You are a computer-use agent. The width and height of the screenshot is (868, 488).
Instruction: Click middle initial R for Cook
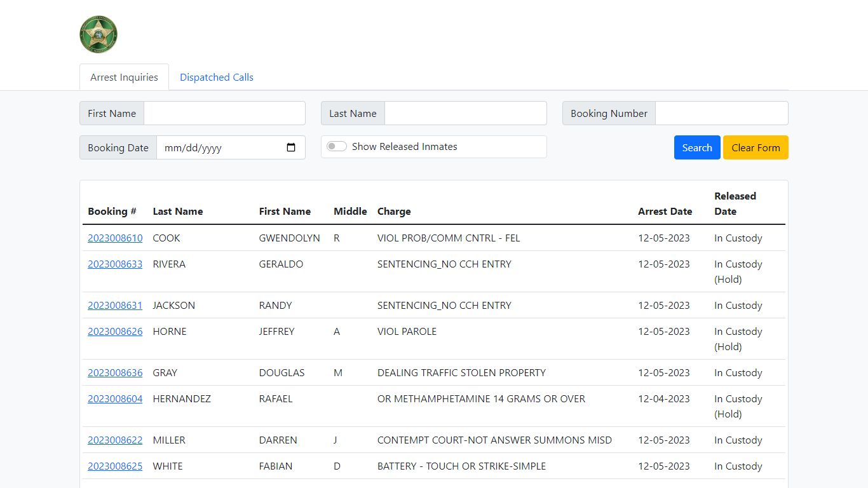coord(337,238)
